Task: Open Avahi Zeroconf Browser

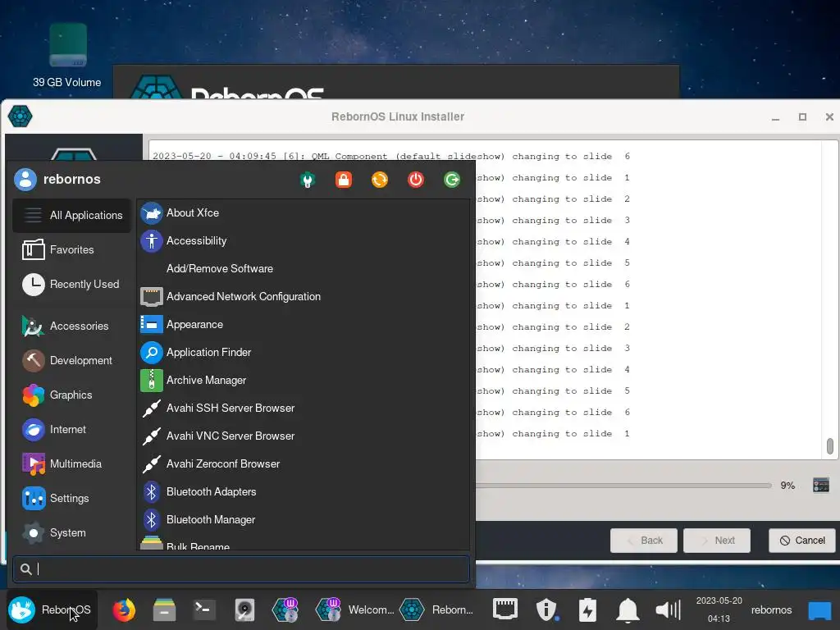Action: 304,464
